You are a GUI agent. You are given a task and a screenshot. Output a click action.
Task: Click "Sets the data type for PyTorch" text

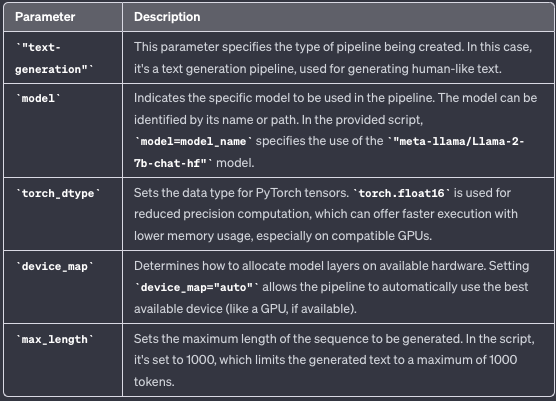tap(241, 193)
